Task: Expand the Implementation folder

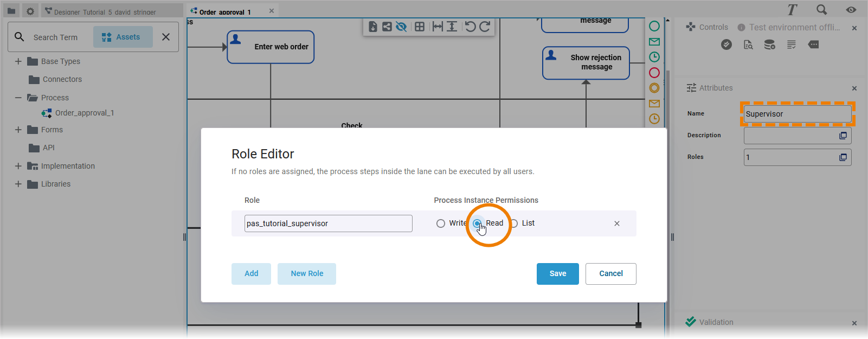Action: coord(18,166)
